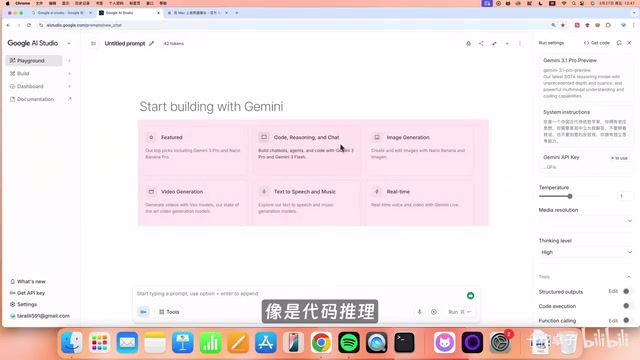The width and height of the screenshot is (640, 360).
Task: Toggle Code execution switch
Action: 627,306
